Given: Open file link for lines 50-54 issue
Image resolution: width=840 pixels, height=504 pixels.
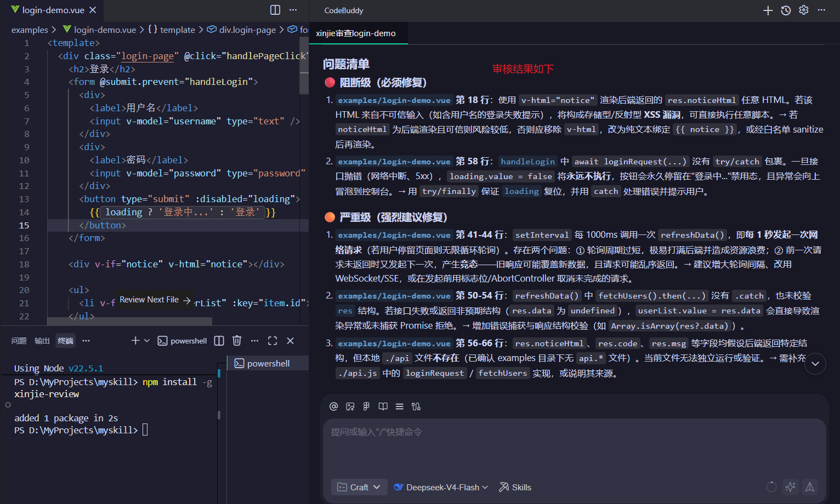Looking at the screenshot, I should coord(394,296).
